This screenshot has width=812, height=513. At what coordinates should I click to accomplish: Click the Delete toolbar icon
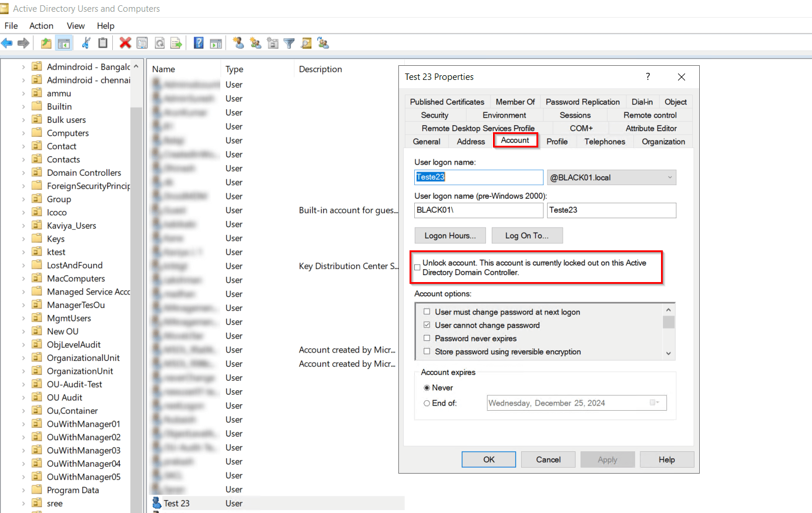pyautogui.click(x=125, y=42)
